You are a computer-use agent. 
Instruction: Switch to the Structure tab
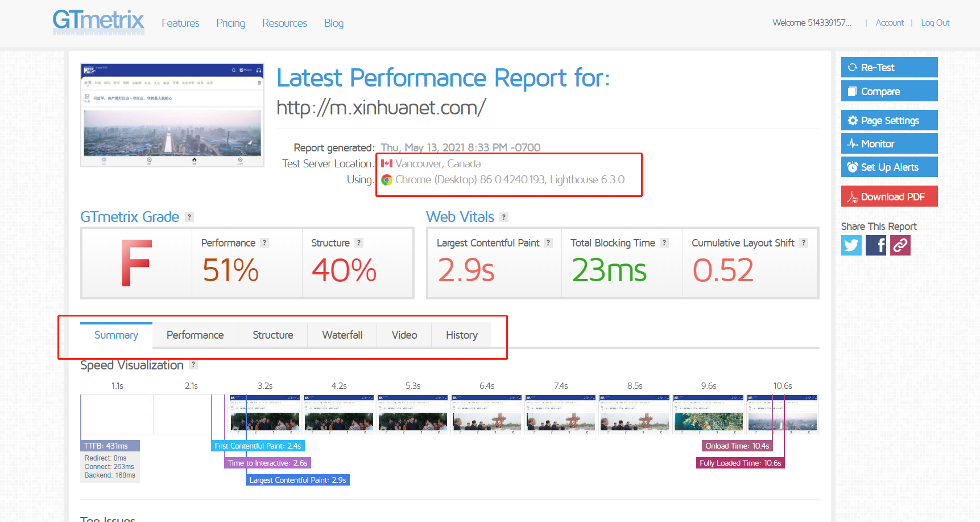coord(273,335)
